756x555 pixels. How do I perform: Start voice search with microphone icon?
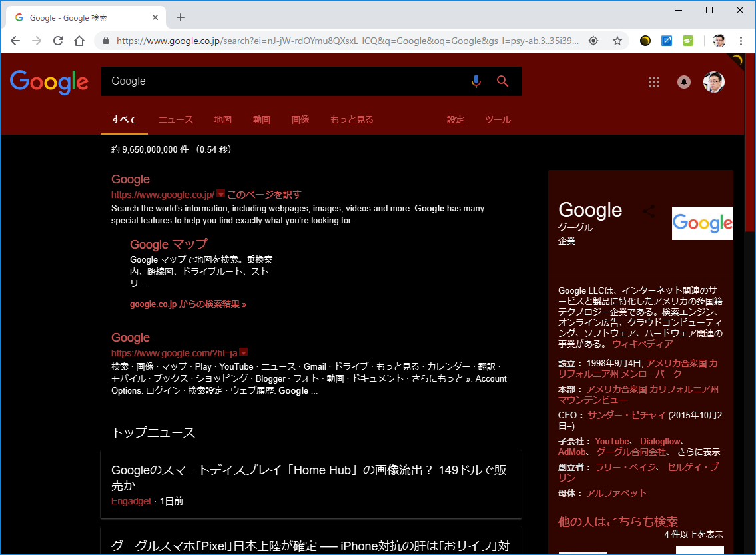[x=476, y=81]
